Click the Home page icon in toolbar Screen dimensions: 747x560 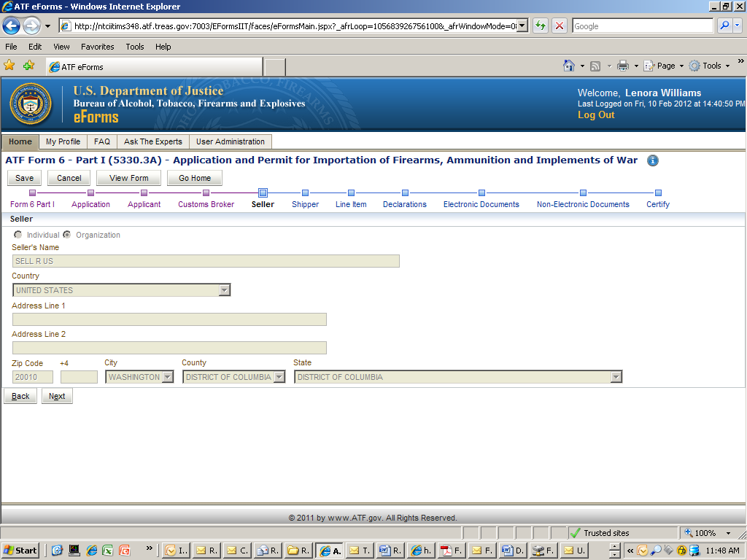[x=568, y=66]
